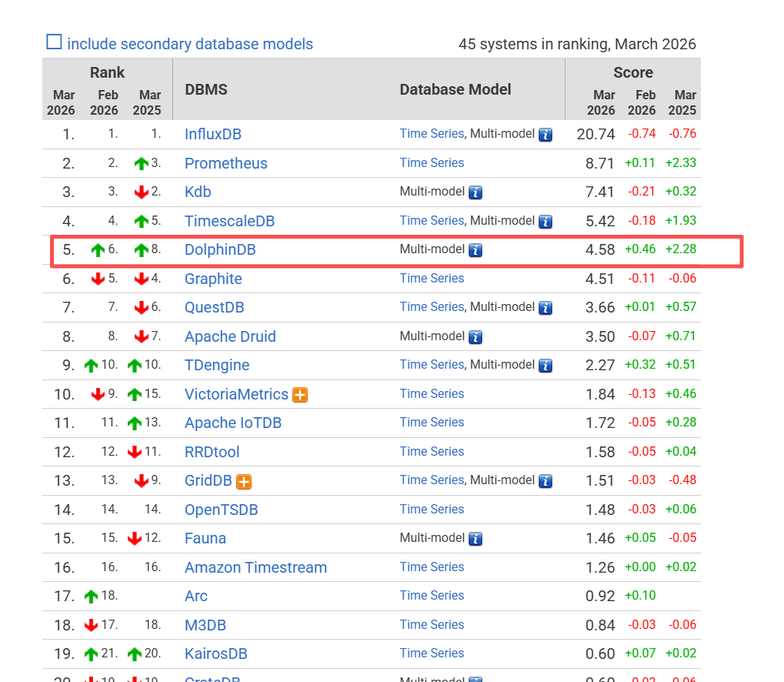The image size is (784, 682).
Task: Open InfluxDB details page
Action: (x=213, y=134)
